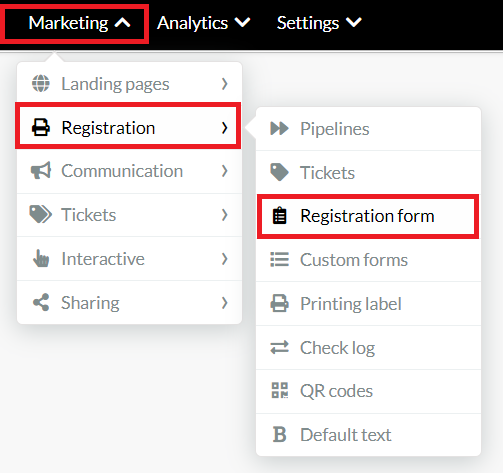
Task: Click the megaphone icon for Communication
Action: point(41,171)
